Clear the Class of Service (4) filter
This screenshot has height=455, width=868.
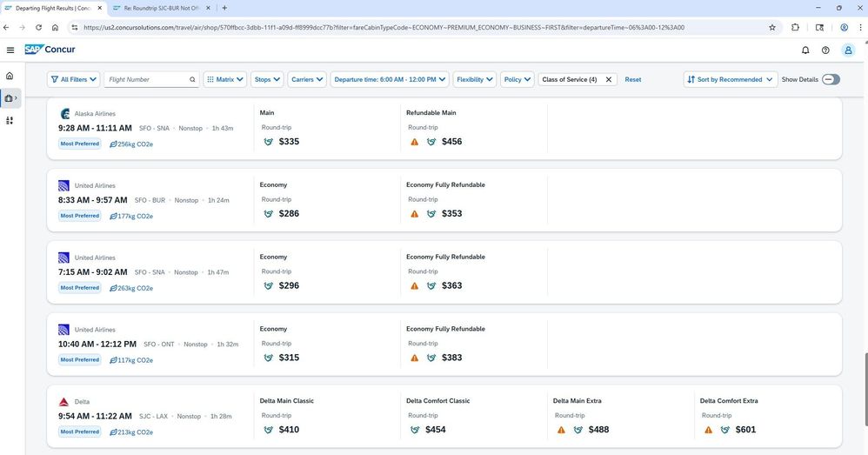608,80
